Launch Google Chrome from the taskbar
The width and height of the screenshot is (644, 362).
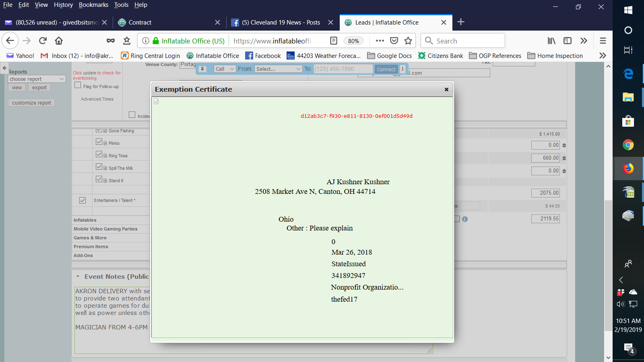(x=628, y=145)
